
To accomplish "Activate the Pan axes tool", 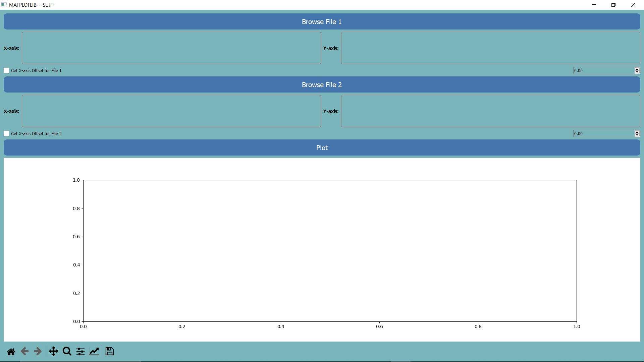I will pyautogui.click(x=54, y=351).
